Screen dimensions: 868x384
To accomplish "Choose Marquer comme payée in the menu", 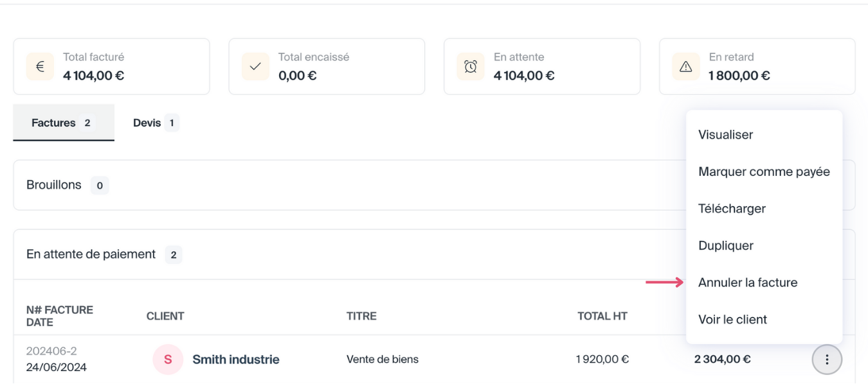I will [x=764, y=172].
